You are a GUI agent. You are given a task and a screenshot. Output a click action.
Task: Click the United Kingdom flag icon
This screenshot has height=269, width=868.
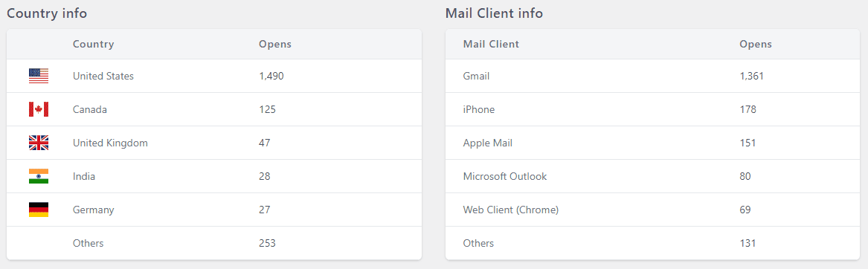click(x=39, y=143)
